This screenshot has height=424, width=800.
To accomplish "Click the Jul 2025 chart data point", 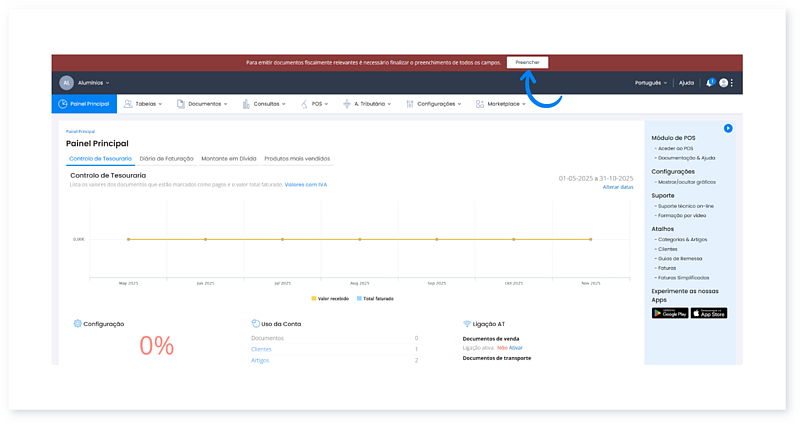I will pos(283,239).
